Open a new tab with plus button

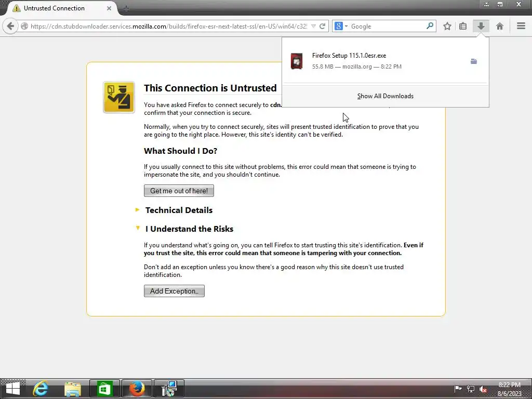click(126, 8)
